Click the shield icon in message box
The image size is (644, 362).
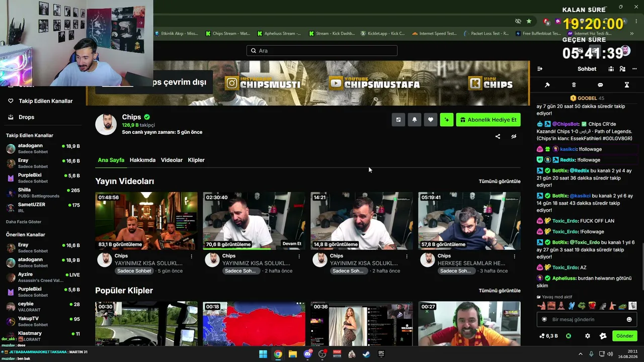[x=544, y=319]
